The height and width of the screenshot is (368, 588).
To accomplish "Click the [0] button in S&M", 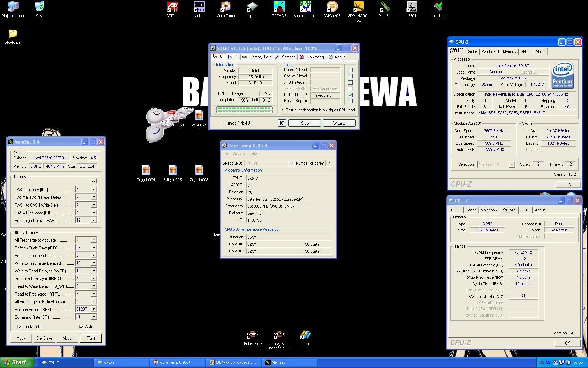I will 282,123.
